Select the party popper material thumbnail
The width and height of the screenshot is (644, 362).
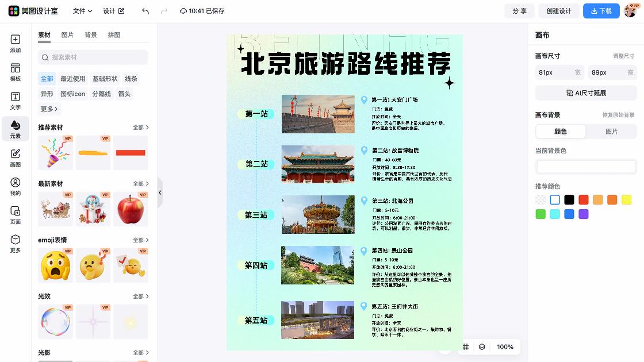pyautogui.click(x=55, y=153)
